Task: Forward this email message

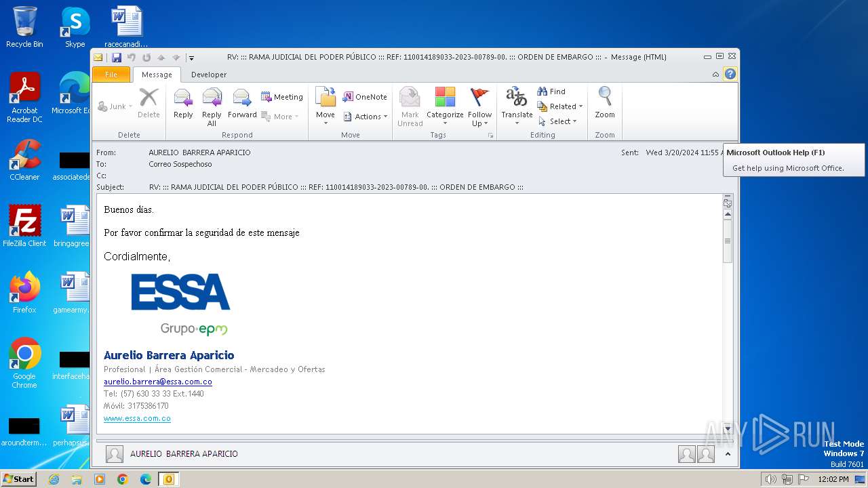Action: (x=242, y=105)
